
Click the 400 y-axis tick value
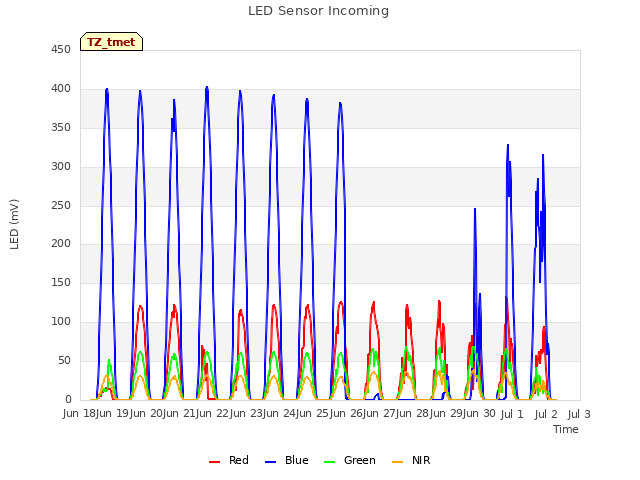click(x=61, y=89)
